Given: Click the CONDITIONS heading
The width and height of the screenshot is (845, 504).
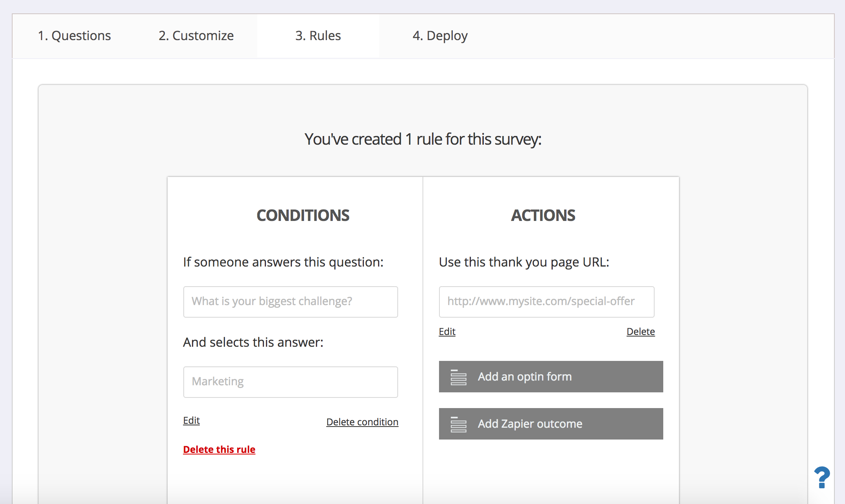Looking at the screenshot, I should tap(303, 215).
